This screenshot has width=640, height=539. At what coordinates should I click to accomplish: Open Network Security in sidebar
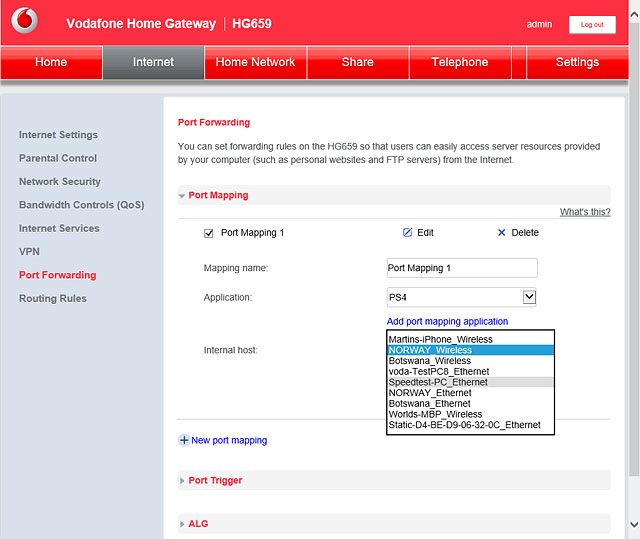click(x=60, y=182)
